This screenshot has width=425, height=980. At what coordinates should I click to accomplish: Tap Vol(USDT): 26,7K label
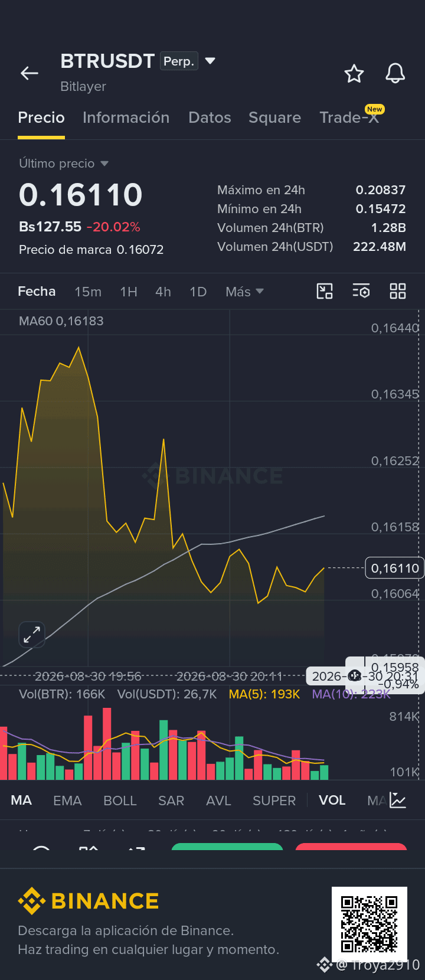[167, 694]
